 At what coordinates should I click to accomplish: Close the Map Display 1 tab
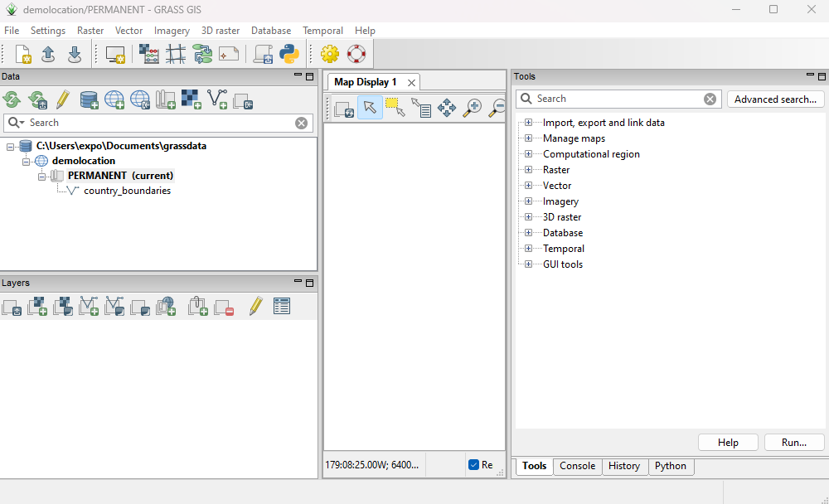tap(411, 83)
